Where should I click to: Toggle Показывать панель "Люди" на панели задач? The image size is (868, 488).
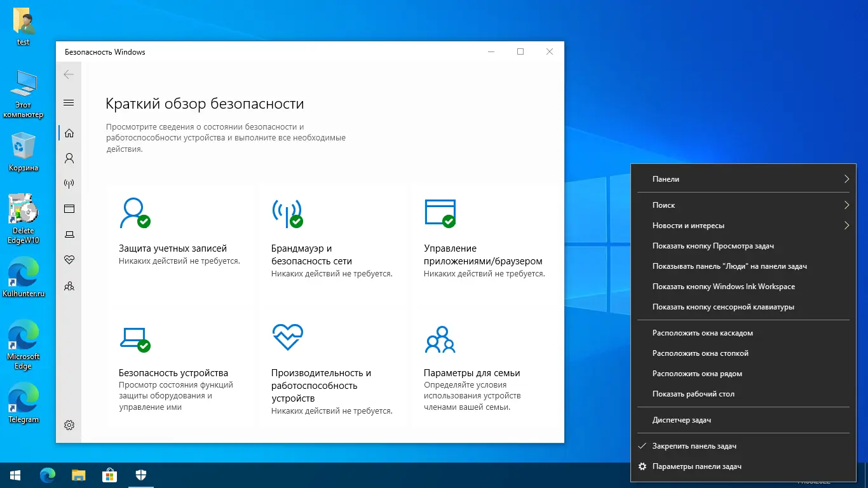(743, 266)
